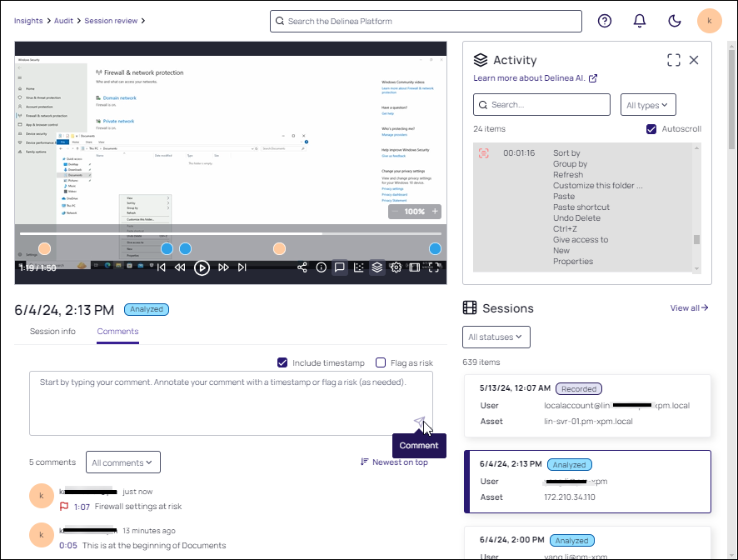Go to Audit breadcrumb
The width and height of the screenshot is (738, 560).
point(63,21)
